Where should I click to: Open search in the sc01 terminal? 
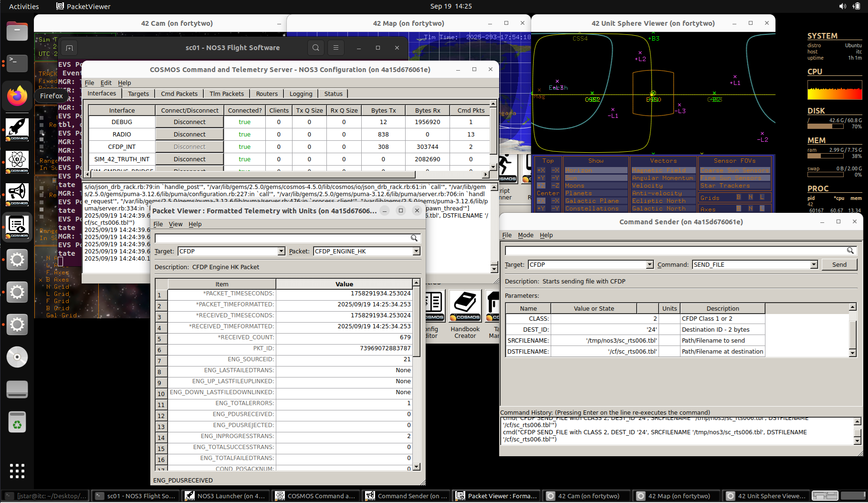pos(315,48)
